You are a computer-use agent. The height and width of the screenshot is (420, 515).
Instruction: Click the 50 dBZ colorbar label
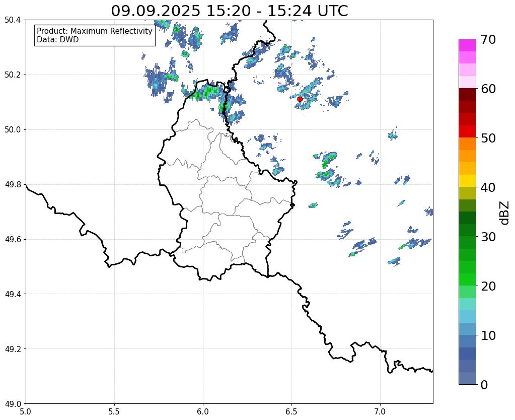488,138
